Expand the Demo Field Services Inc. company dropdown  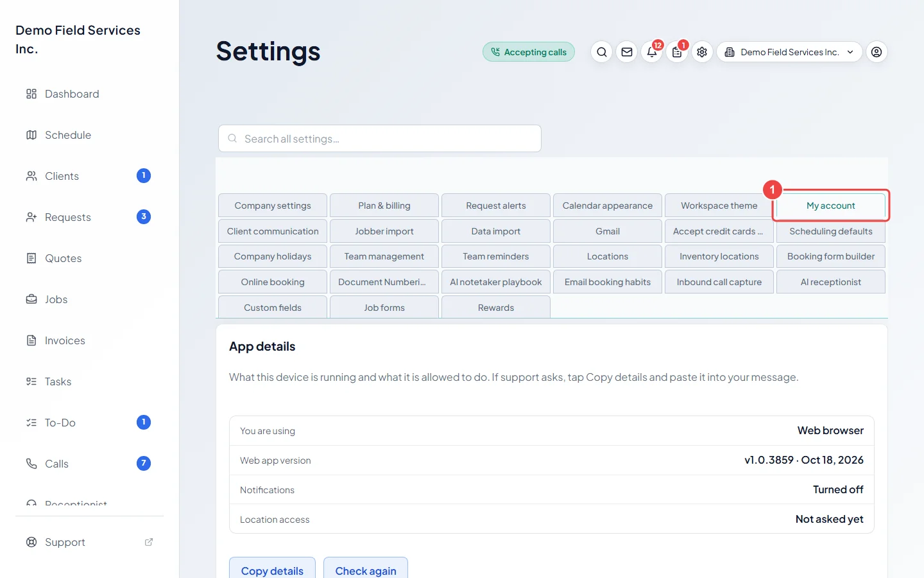coord(789,52)
